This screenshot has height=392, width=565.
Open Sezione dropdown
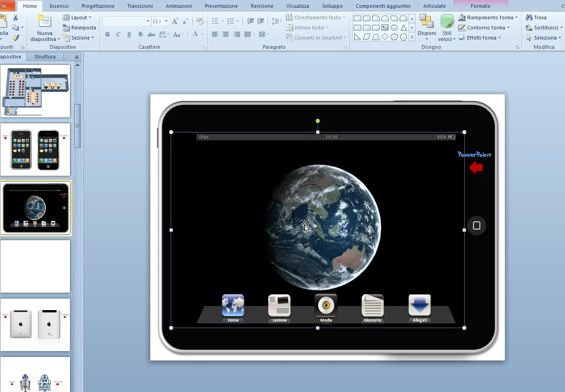(79, 38)
